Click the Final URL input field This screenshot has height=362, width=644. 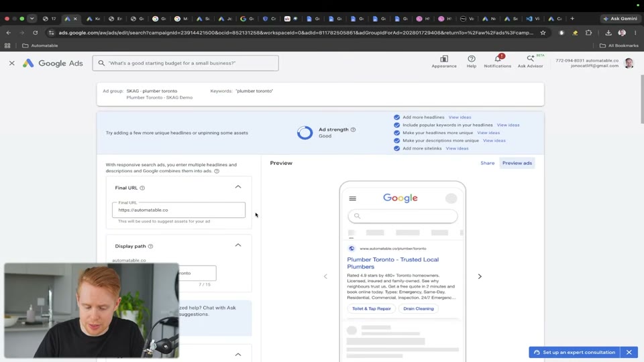(x=178, y=210)
